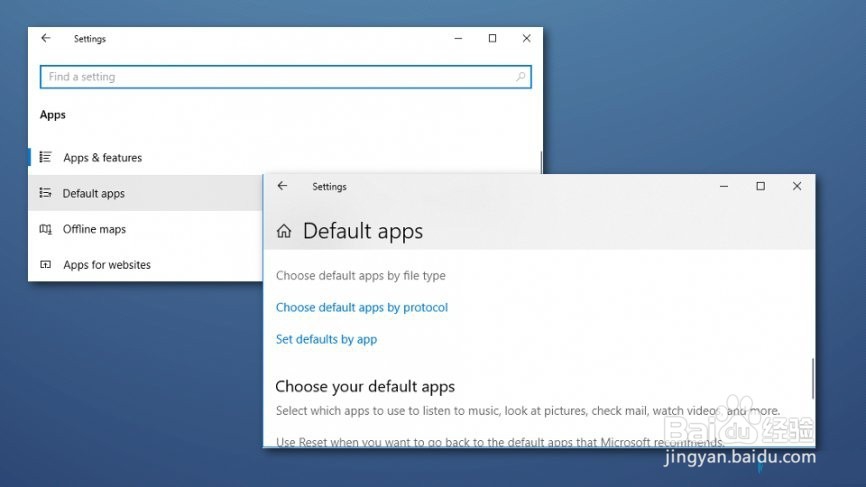The image size is (866, 487).
Task: Open Choose default apps by protocol link
Action: click(362, 308)
